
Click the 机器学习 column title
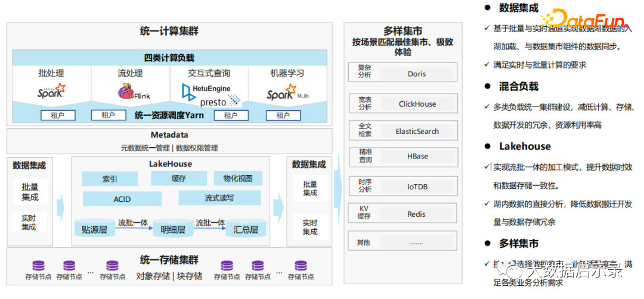tap(287, 73)
